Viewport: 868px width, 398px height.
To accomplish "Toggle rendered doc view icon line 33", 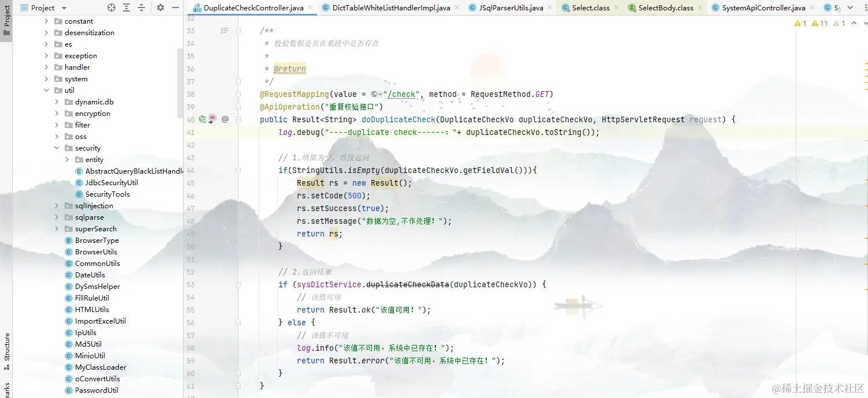I will (225, 31).
